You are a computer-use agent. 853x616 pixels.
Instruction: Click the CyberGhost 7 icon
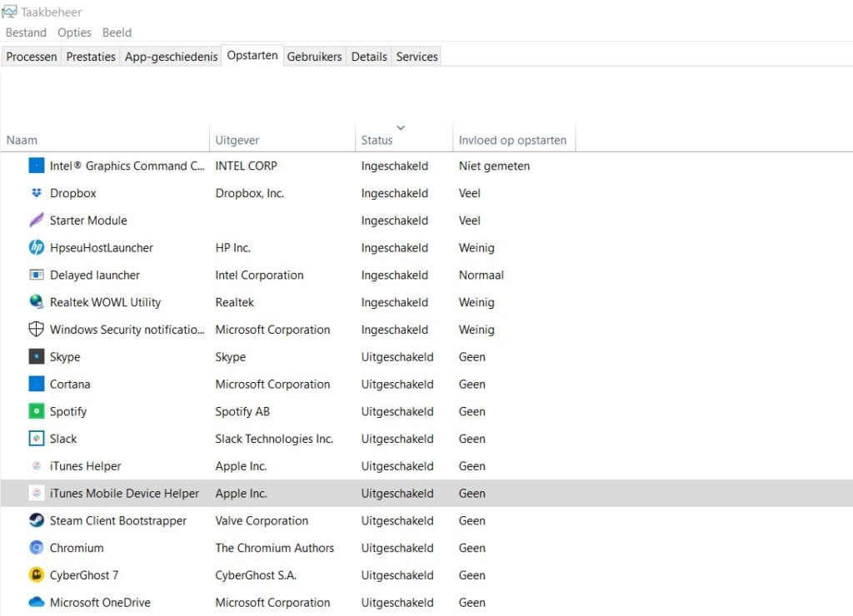coord(37,574)
